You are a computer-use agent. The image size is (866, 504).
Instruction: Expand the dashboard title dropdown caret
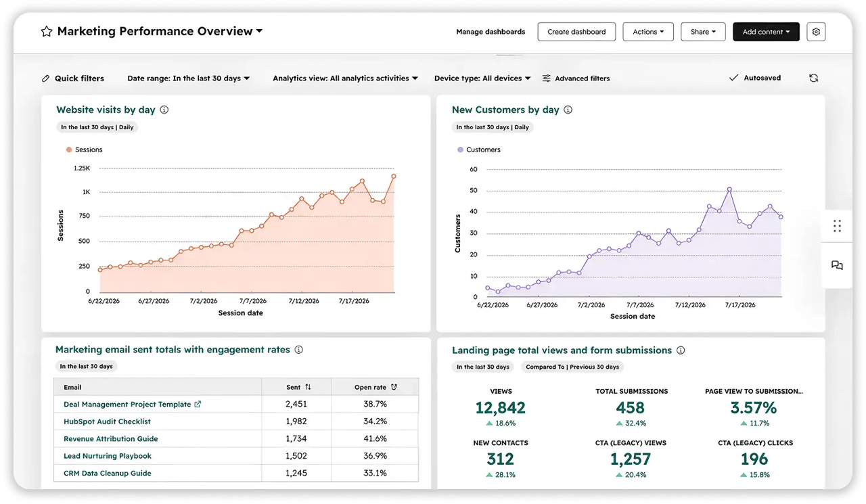pyautogui.click(x=259, y=31)
